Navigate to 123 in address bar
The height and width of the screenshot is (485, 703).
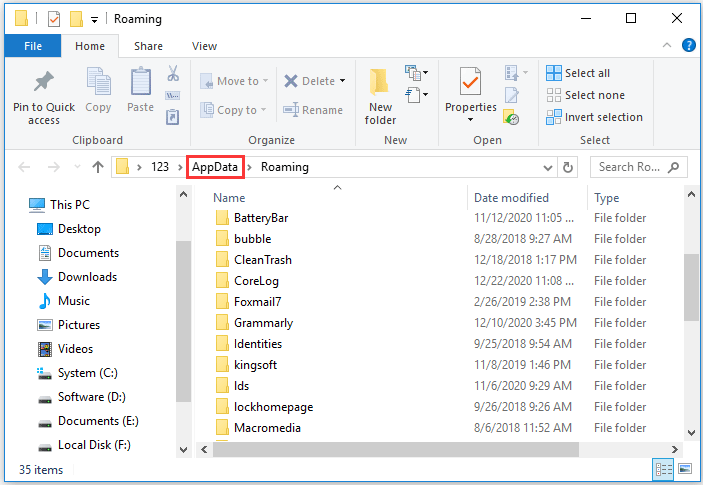(160, 167)
